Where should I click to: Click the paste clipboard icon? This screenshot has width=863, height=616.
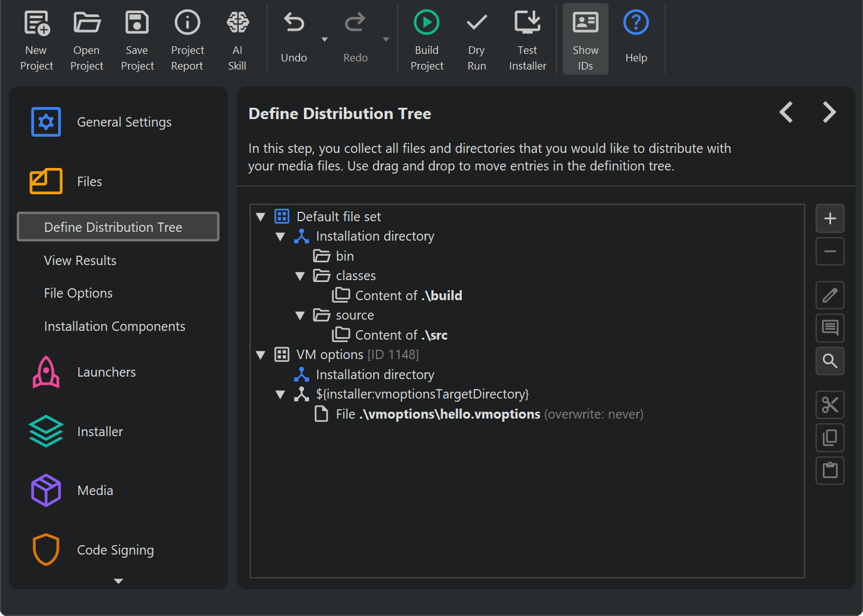830,471
